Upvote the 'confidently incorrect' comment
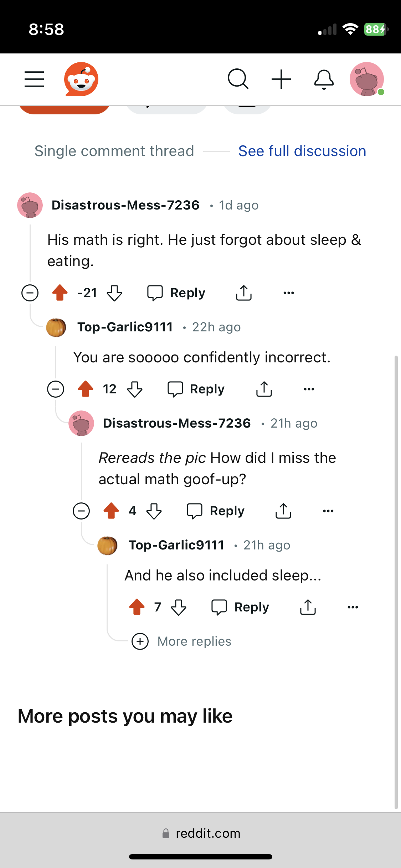The image size is (401, 868). pyautogui.click(x=86, y=389)
